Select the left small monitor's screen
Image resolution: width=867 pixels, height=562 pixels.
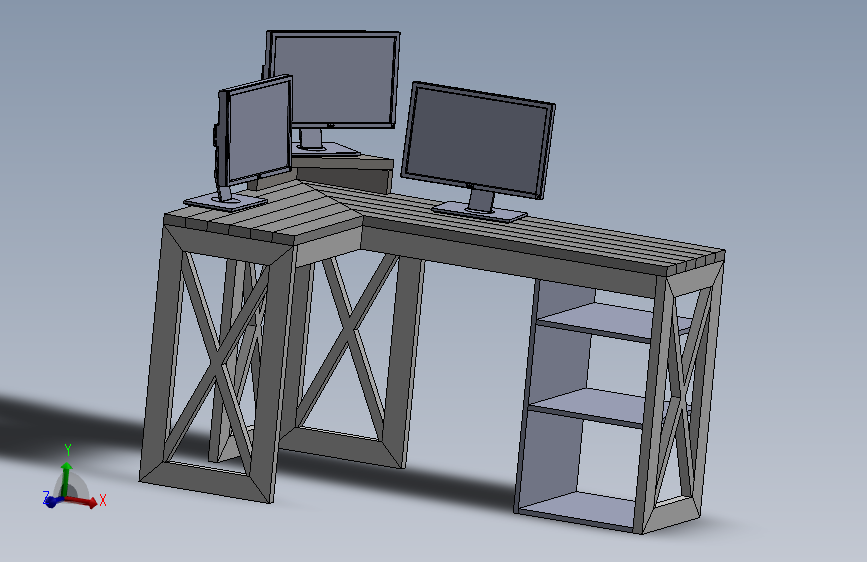click(x=258, y=131)
